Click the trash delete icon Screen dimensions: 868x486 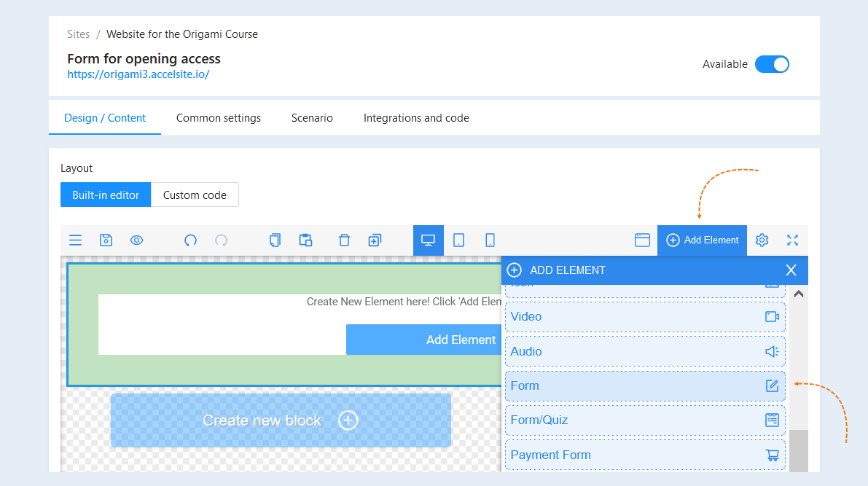click(344, 240)
